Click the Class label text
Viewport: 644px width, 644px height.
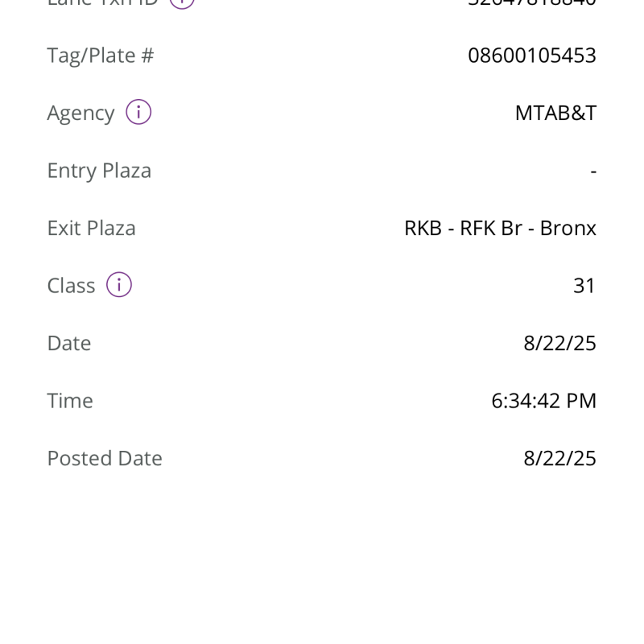click(x=71, y=286)
